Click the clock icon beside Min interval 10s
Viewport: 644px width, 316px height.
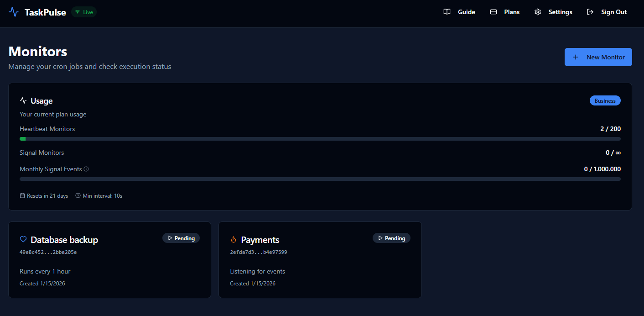[x=78, y=195]
